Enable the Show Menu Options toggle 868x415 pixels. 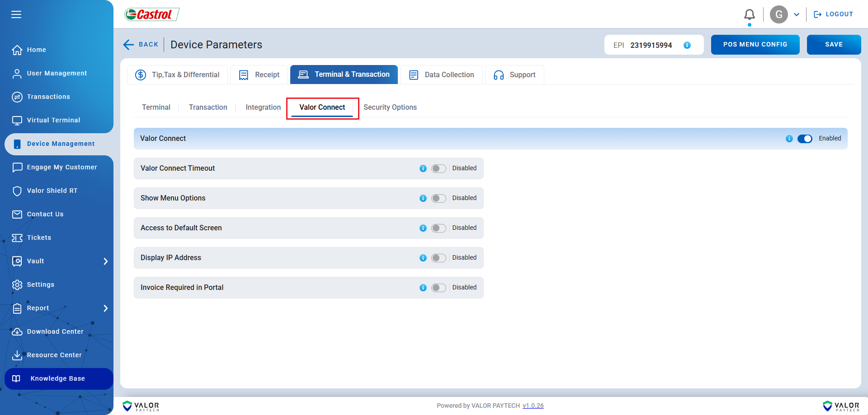click(439, 198)
